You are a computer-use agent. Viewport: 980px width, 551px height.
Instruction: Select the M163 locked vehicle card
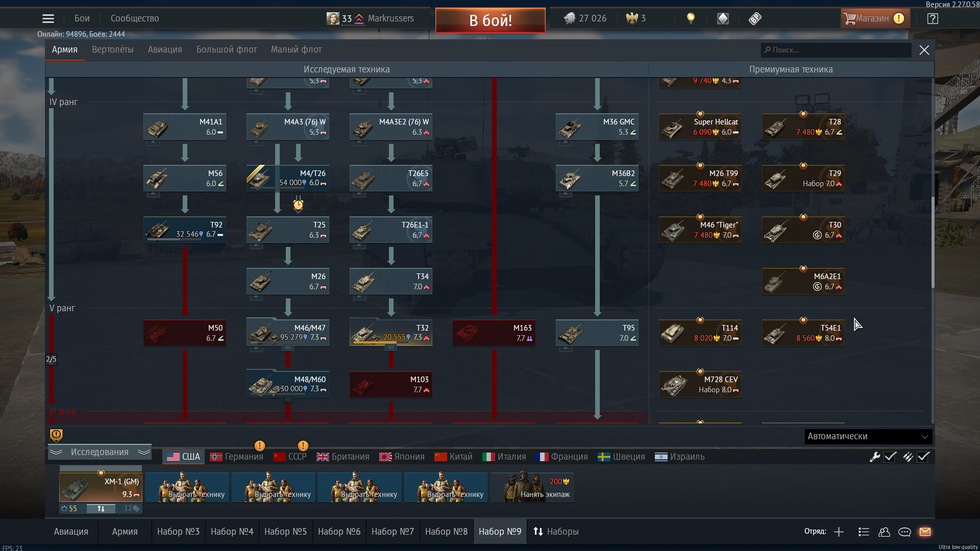494,333
